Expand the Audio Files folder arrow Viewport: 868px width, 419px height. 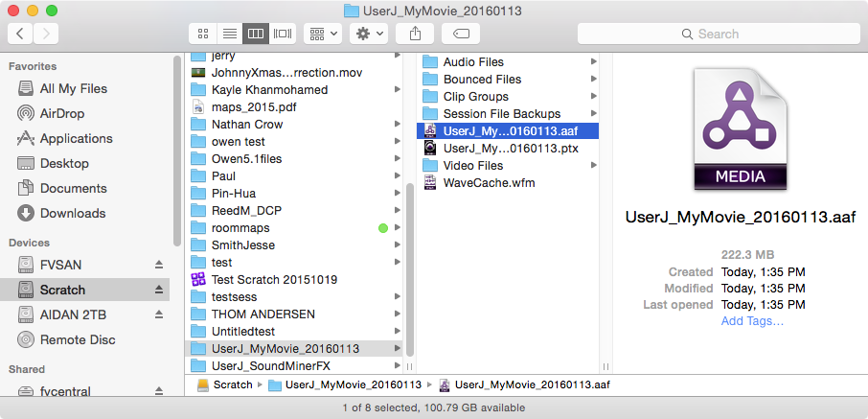593,62
